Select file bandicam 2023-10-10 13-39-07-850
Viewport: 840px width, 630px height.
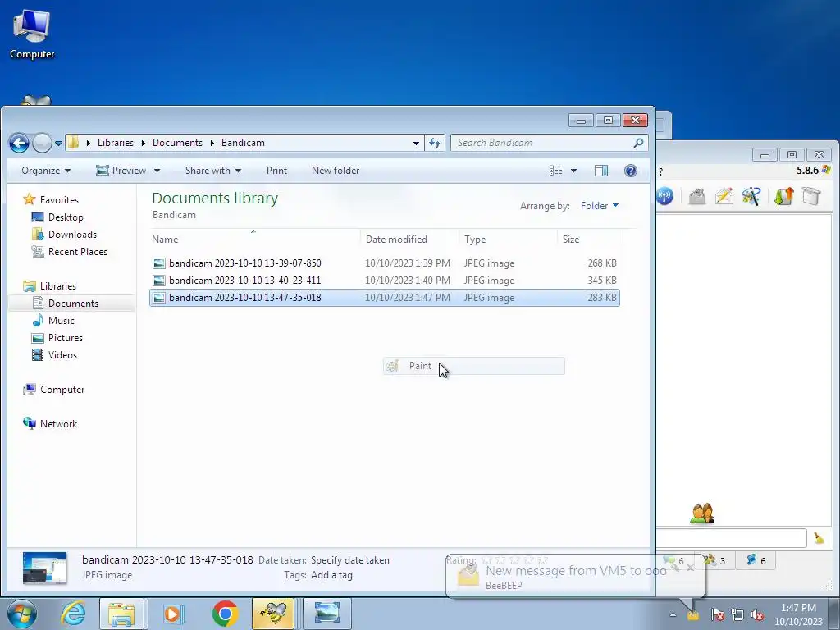tap(385, 263)
